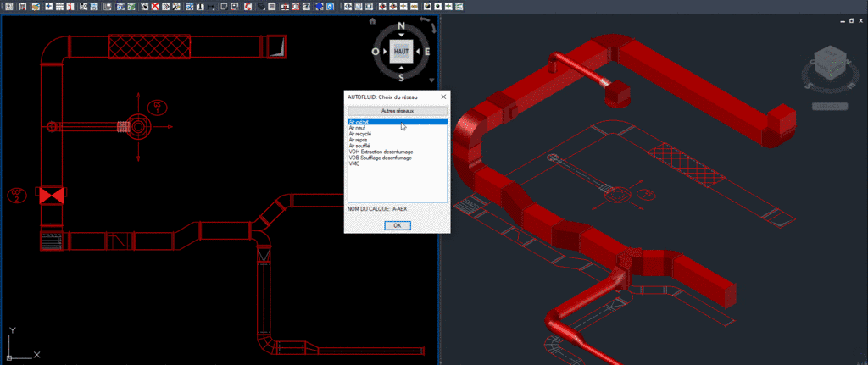Click the North 'N' compass label
This screenshot has height=365, width=868.
pos(401,25)
